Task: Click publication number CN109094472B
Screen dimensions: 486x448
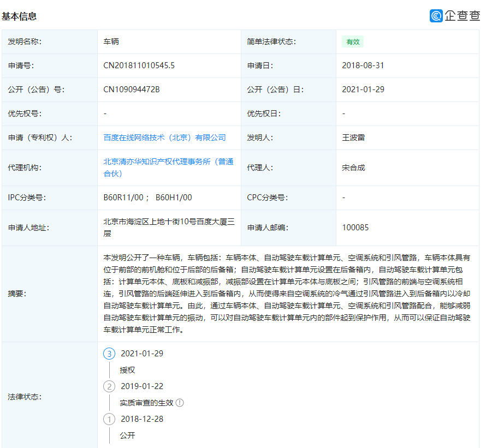Action: pos(132,89)
